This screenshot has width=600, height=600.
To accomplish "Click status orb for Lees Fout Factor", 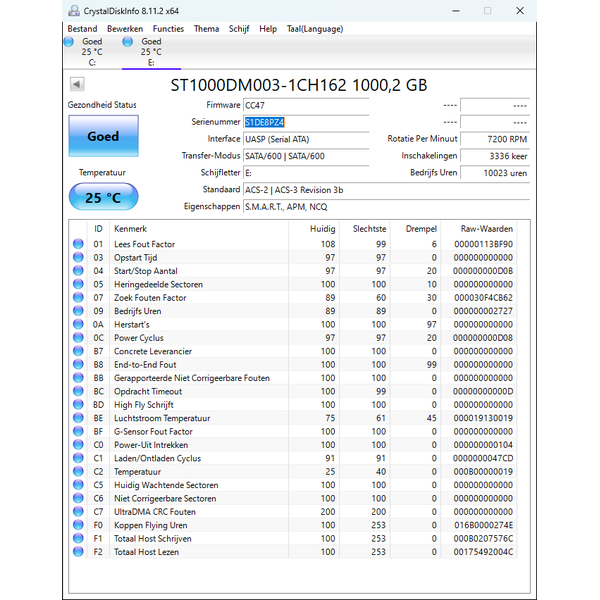I will (x=78, y=244).
